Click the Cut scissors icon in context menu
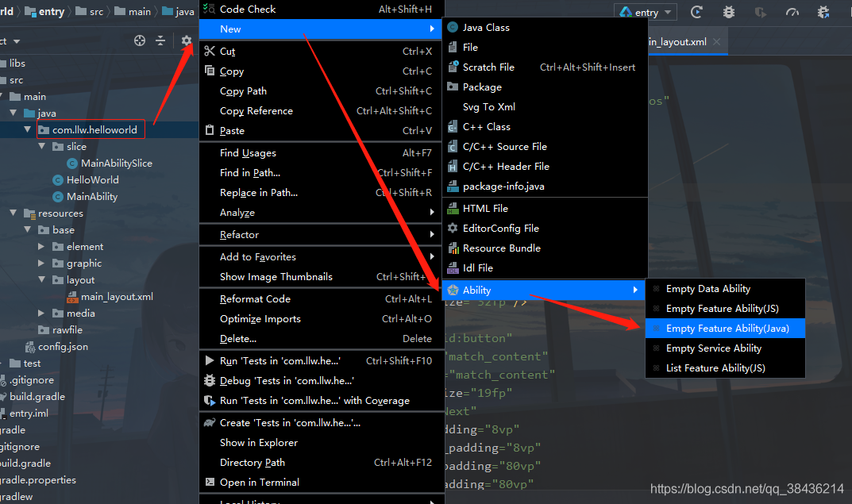This screenshot has height=504, width=852. pos(210,51)
